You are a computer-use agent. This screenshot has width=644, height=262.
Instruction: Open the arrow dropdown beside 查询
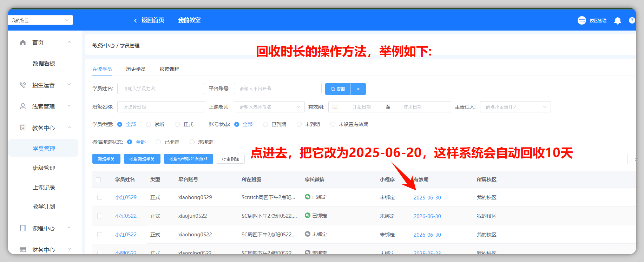358,89
